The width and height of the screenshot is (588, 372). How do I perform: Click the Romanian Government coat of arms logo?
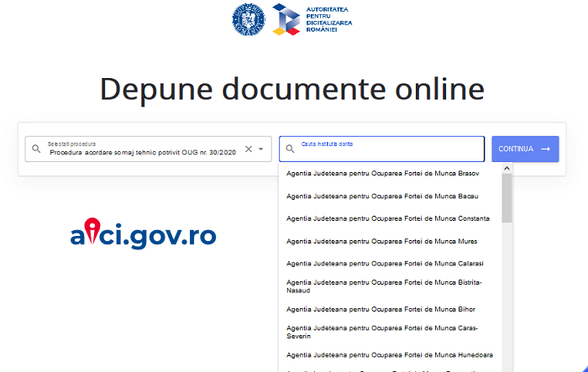click(x=249, y=18)
